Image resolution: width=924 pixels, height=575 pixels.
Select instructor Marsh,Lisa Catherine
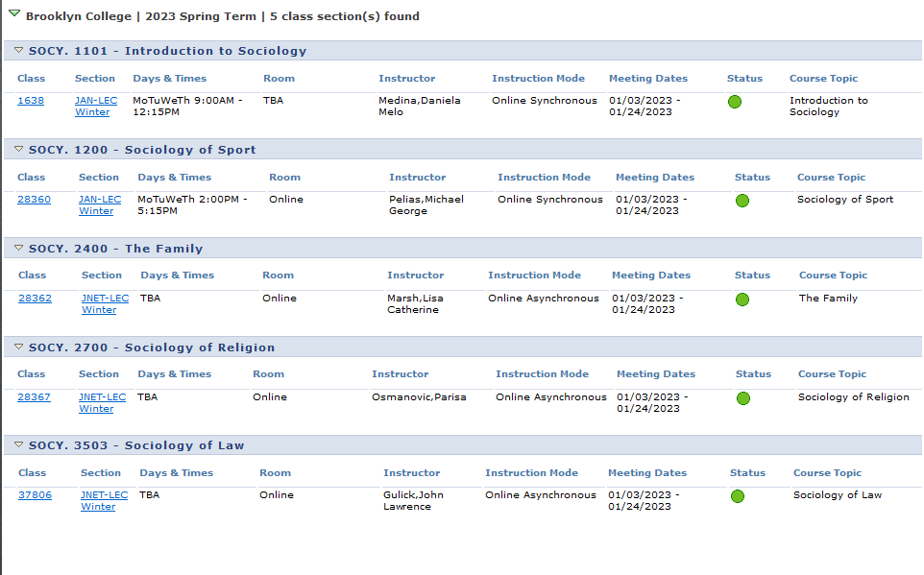(x=416, y=304)
